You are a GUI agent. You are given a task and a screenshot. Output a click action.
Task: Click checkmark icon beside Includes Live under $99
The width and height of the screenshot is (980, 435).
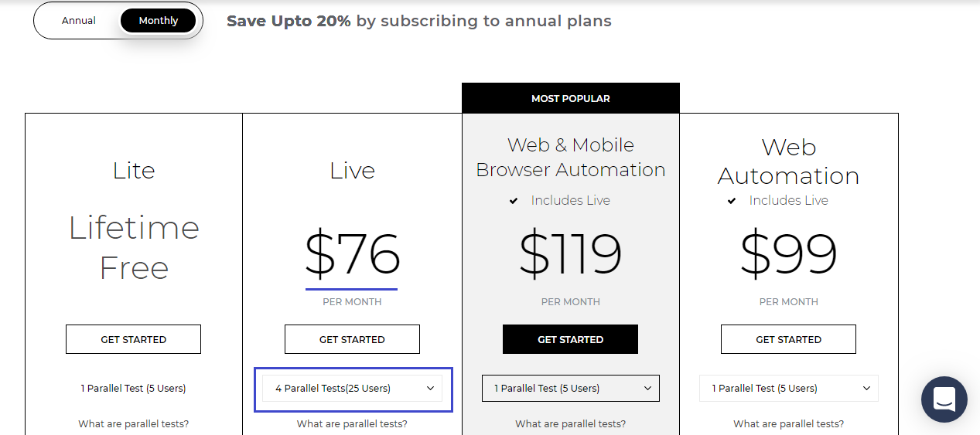click(x=732, y=201)
